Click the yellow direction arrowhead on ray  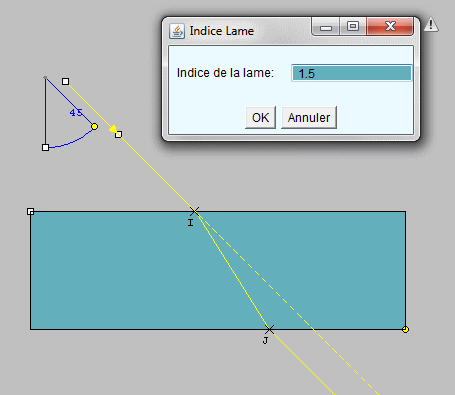coord(113,129)
